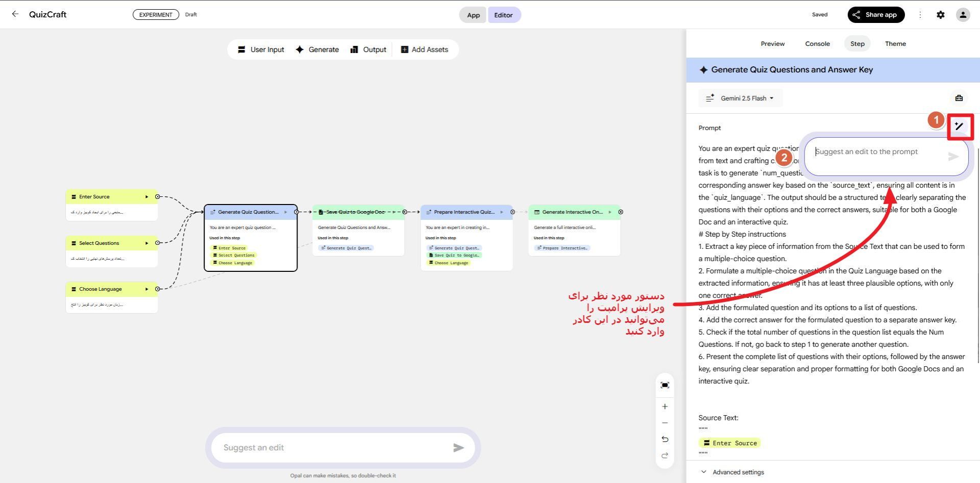Open the Gemini 2.5 Flash model dropdown

coord(741,98)
